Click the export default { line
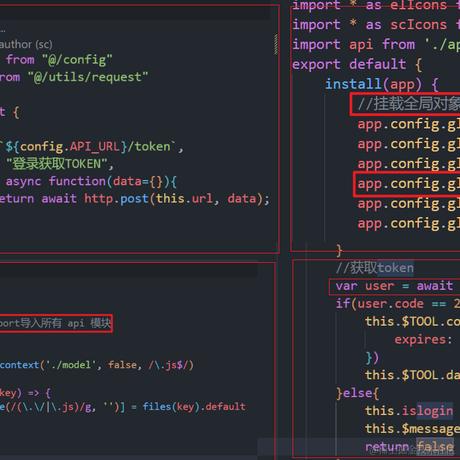This screenshot has height=460, width=460. (357, 64)
